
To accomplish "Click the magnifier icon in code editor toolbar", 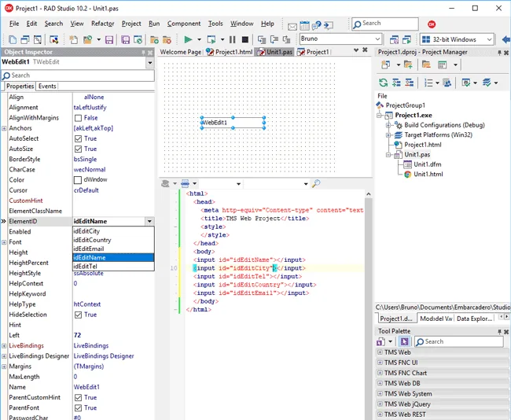I will (x=316, y=183).
